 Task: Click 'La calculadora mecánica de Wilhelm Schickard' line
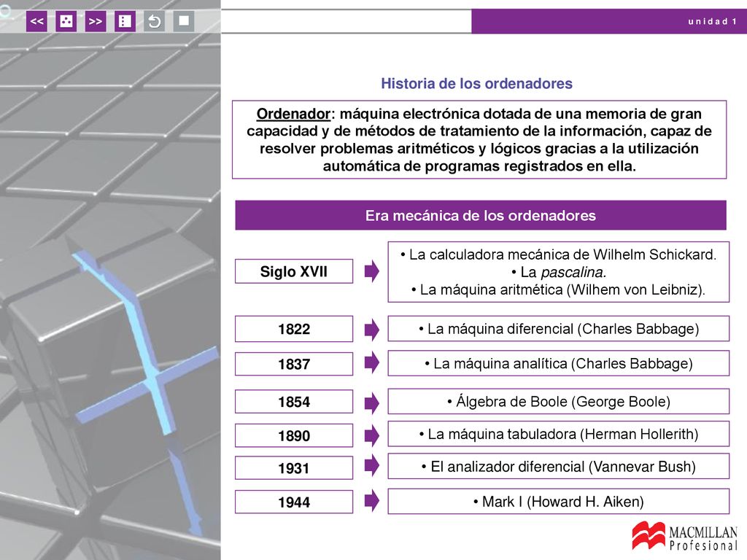point(558,254)
